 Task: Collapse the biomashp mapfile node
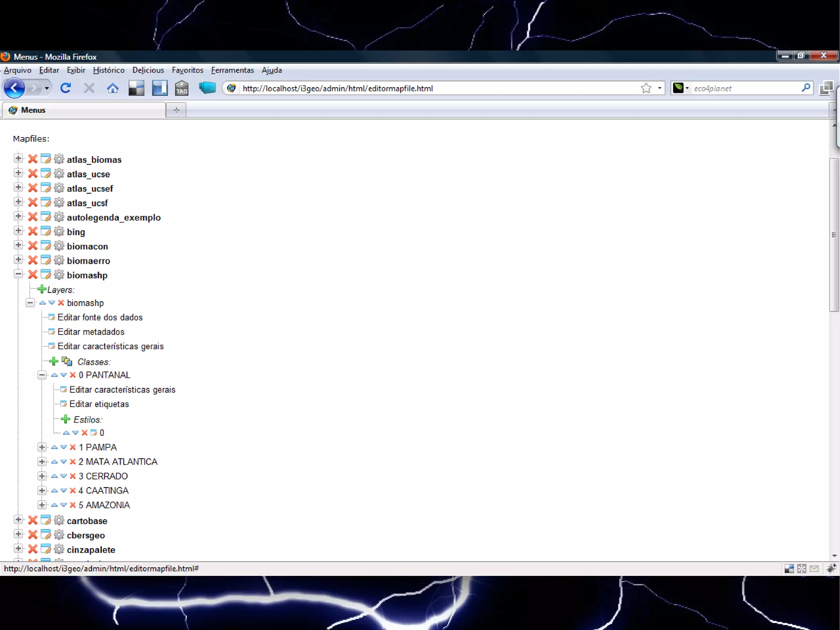pyautogui.click(x=18, y=274)
